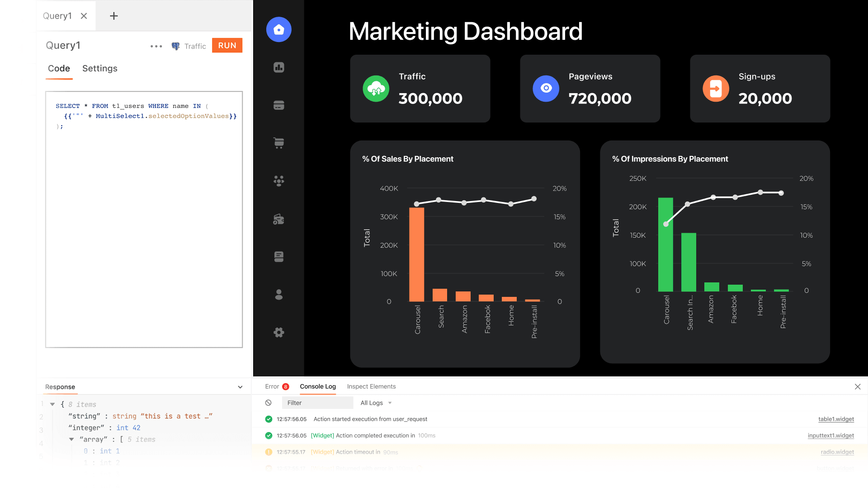Click the PostgreSQL icon next to Traffic
The image size is (868, 488).
point(175,46)
